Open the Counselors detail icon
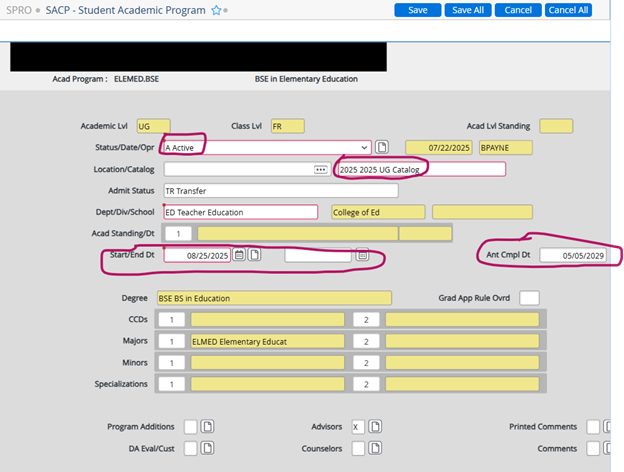 374,449
